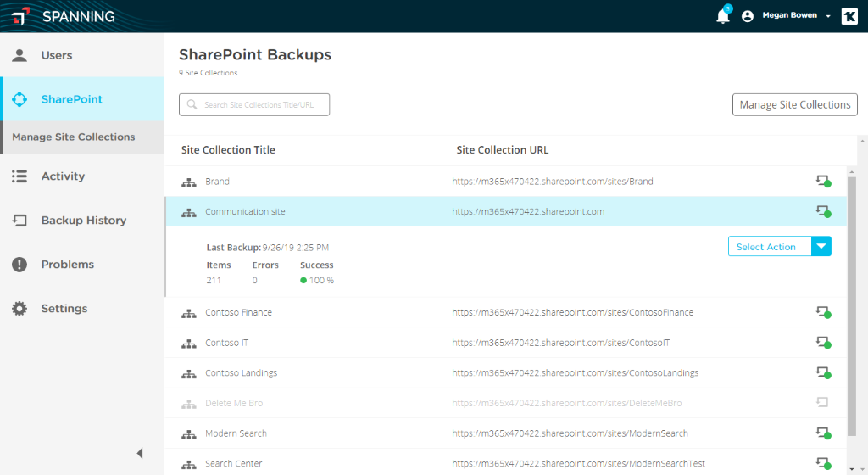Expand the Contoso Finance row
The height and width of the screenshot is (475, 868).
pyautogui.click(x=506, y=312)
